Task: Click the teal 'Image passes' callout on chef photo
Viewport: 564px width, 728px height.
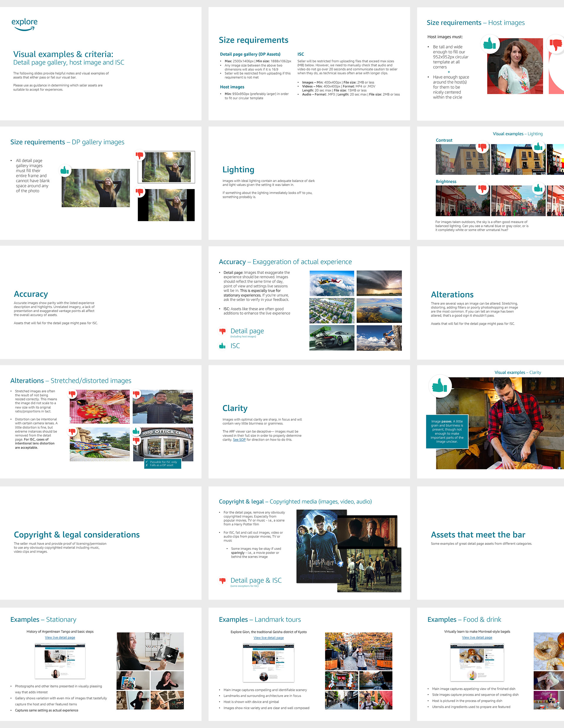Action: click(447, 431)
